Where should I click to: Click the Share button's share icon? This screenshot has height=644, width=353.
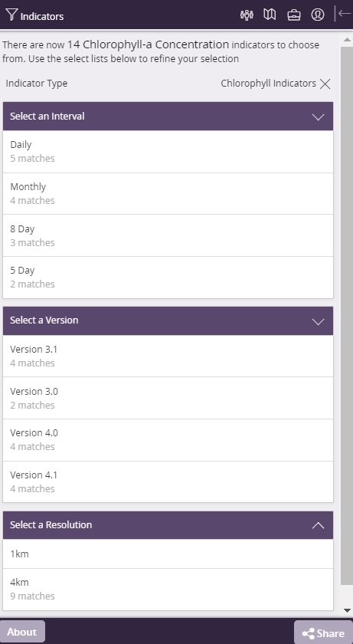tap(309, 634)
